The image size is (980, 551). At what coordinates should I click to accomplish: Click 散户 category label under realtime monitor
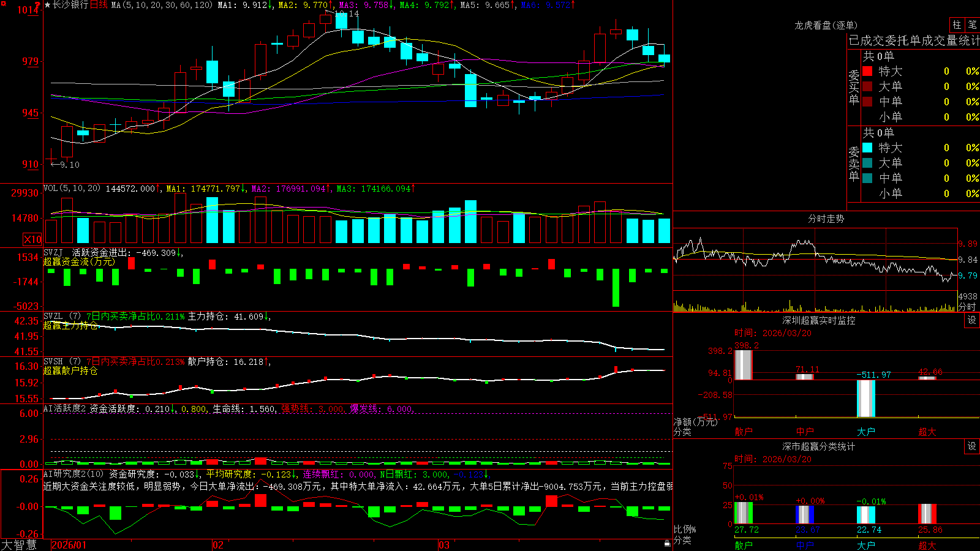[x=744, y=432]
